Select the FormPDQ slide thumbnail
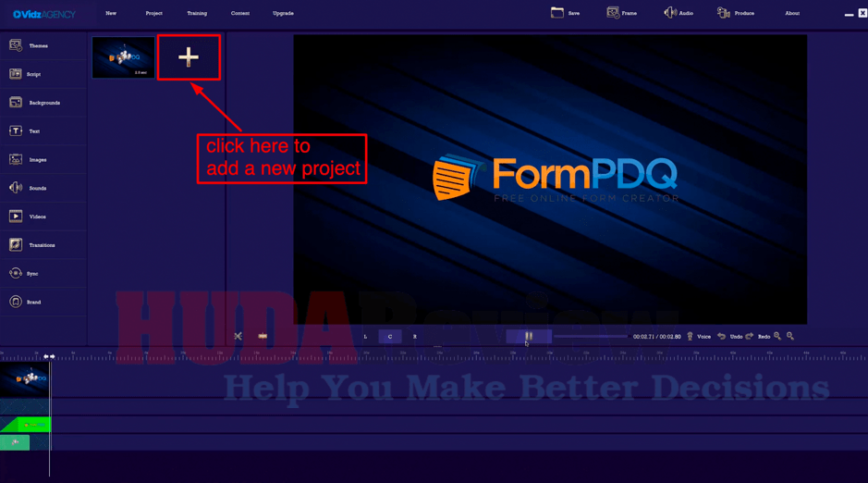This screenshot has height=483, width=868. pos(124,57)
